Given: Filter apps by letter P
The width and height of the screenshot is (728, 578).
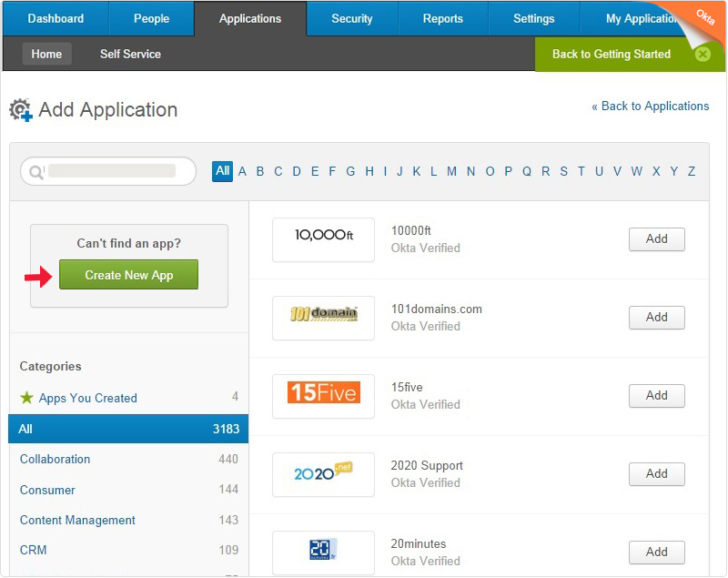Looking at the screenshot, I should pyautogui.click(x=509, y=172).
